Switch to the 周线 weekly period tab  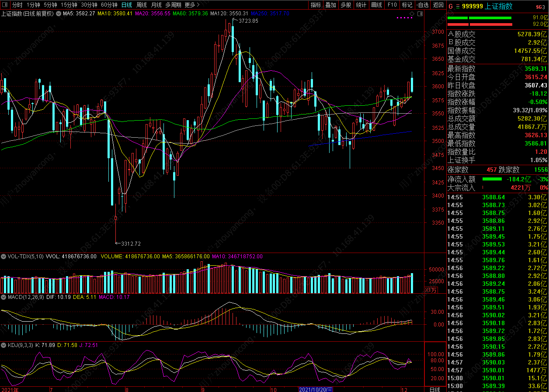tap(142, 5)
